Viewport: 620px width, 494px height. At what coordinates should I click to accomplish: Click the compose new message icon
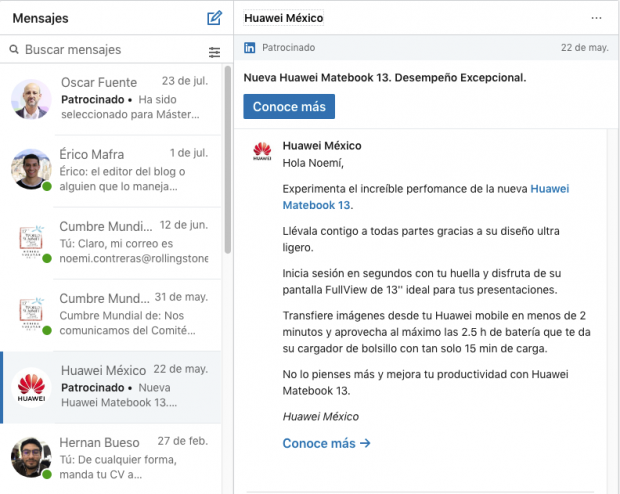pyautogui.click(x=214, y=18)
